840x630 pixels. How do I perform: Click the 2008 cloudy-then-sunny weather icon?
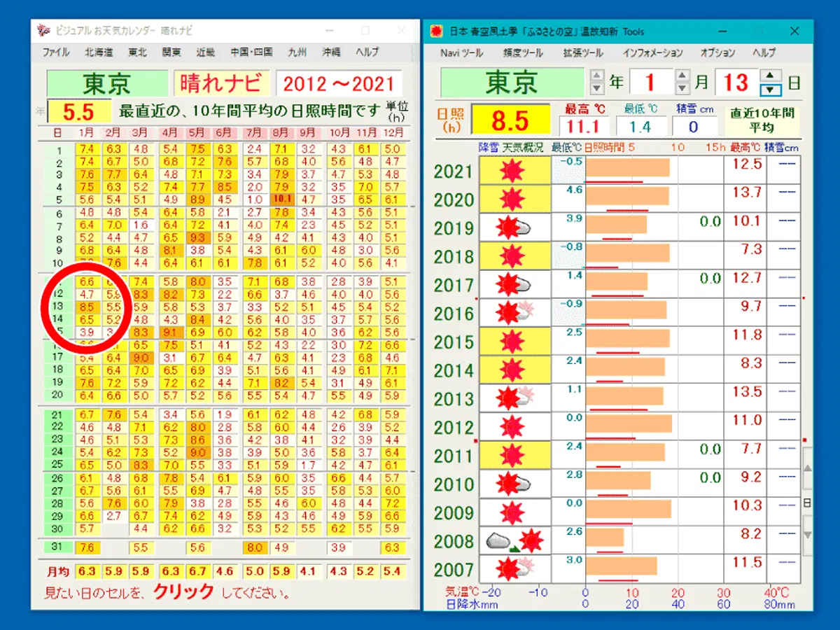coord(514,541)
